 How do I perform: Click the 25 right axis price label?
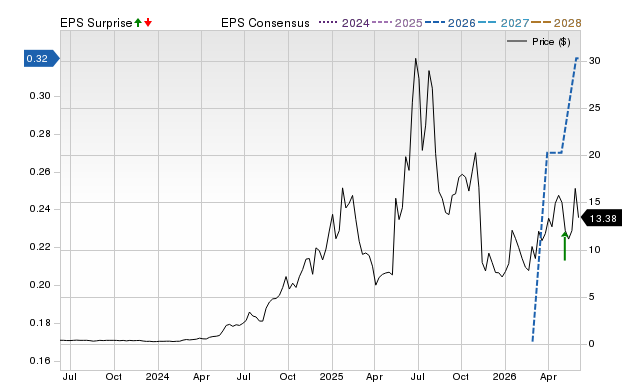pyautogui.click(x=594, y=108)
